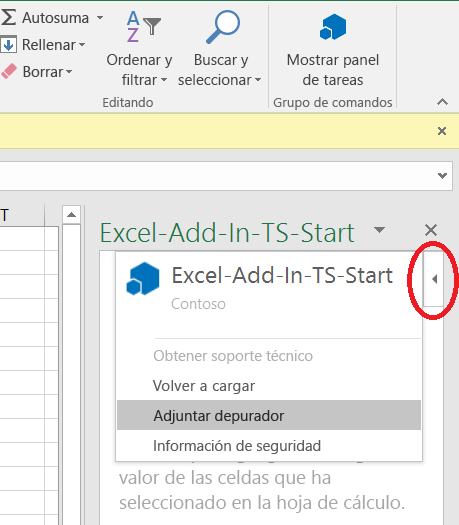Click the personality menu arrow in pane
459x525 pixels.
(434, 279)
